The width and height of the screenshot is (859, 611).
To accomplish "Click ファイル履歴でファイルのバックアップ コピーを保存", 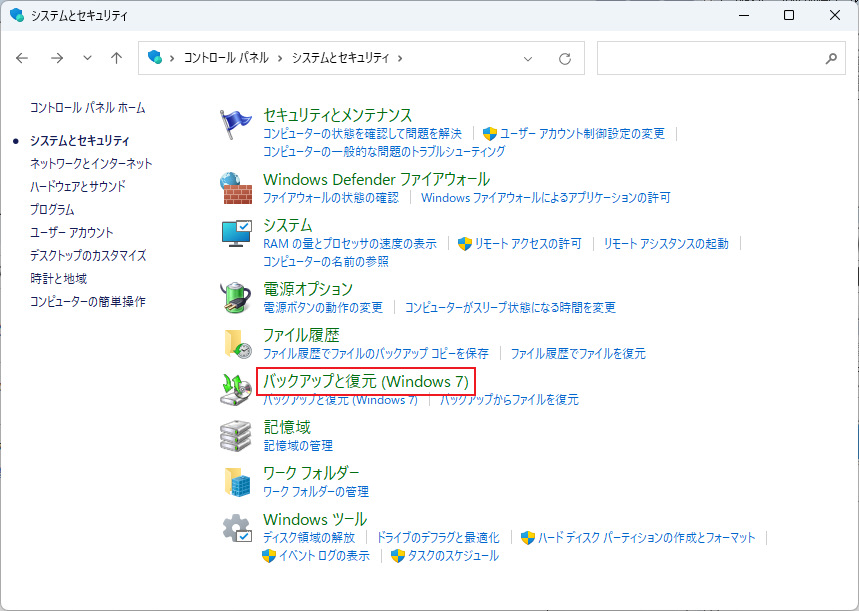I will 376,353.
